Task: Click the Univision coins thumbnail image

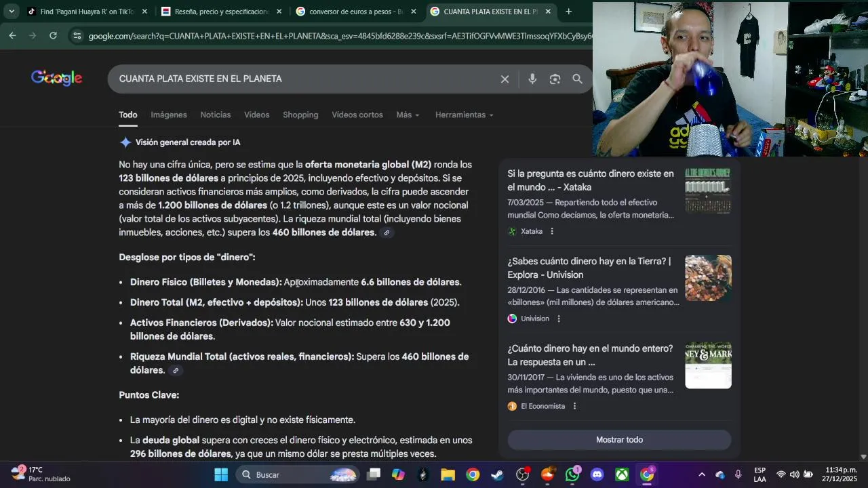Action: tap(708, 278)
